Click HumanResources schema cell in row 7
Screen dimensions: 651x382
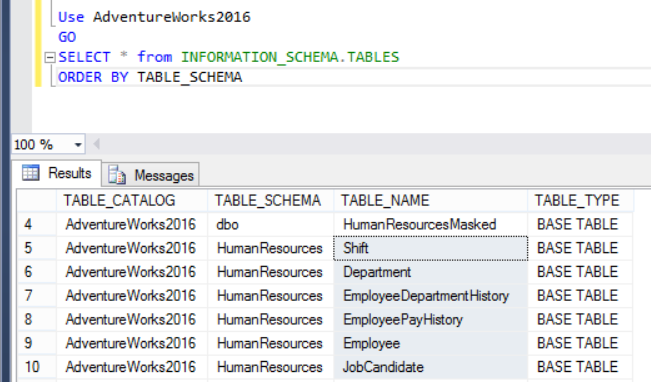tap(270, 296)
